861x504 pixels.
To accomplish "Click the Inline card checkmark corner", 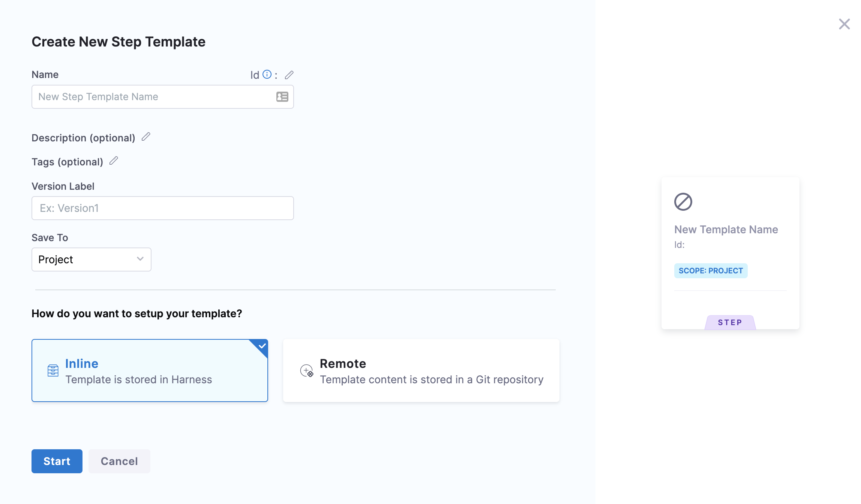I will [262, 345].
